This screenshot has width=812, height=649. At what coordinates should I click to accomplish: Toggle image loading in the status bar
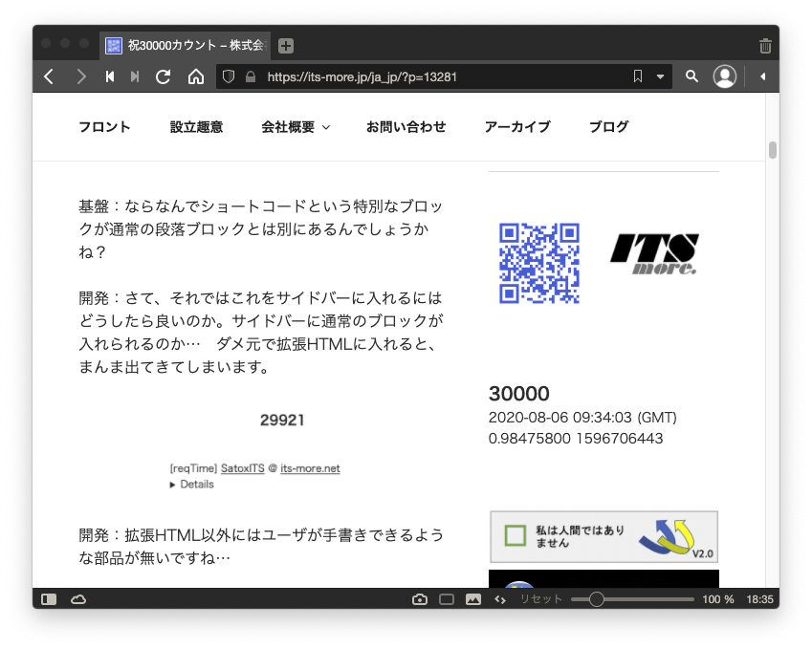tap(472, 599)
